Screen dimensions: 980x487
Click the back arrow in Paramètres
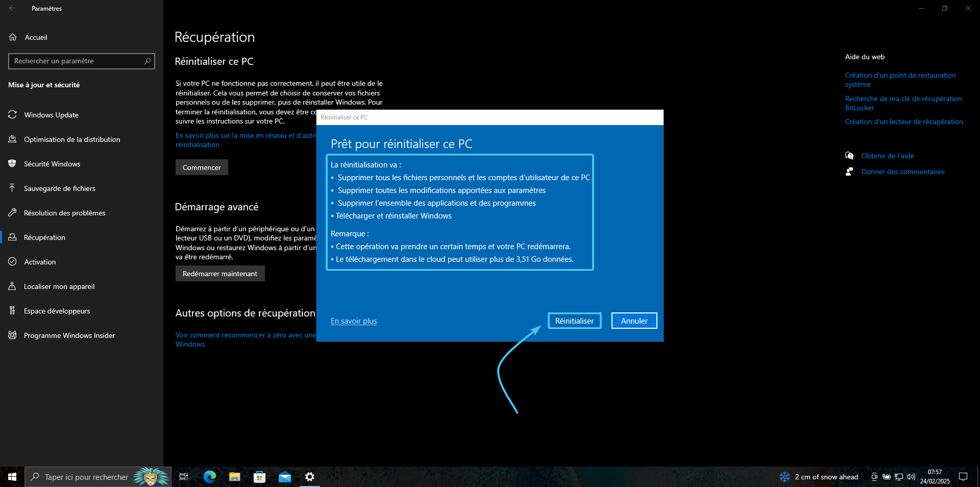point(12,8)
